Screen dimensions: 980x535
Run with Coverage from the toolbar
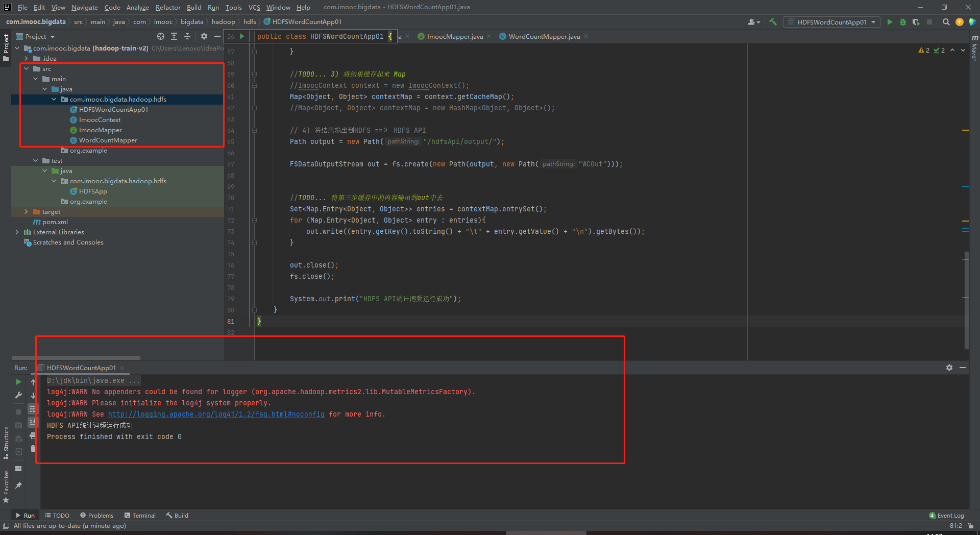(916, 22)
